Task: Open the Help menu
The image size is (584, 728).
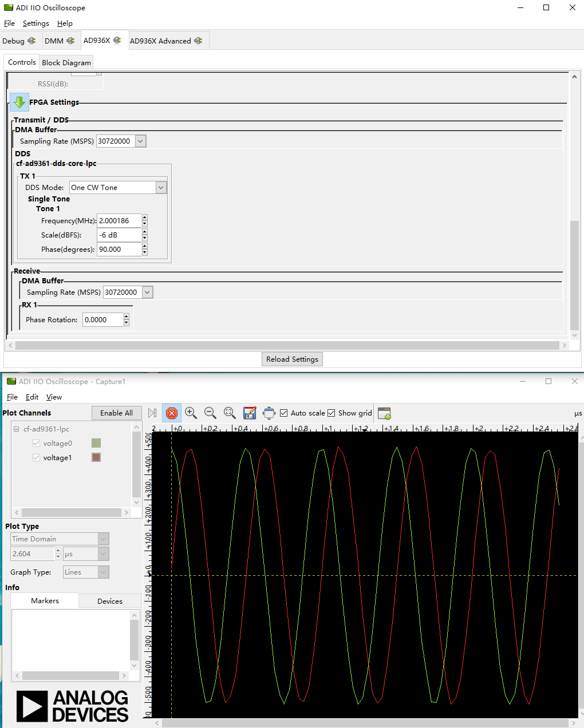Action: click(65, 23)
